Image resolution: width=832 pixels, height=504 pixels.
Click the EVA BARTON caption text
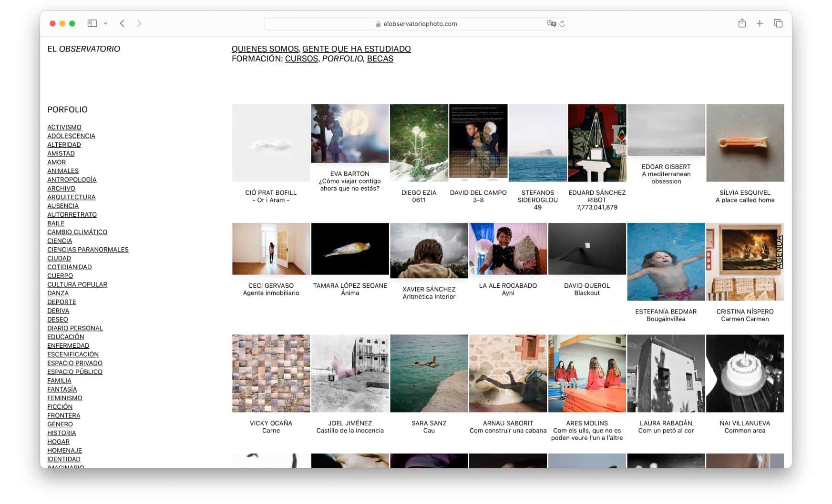tap(350, 181)
